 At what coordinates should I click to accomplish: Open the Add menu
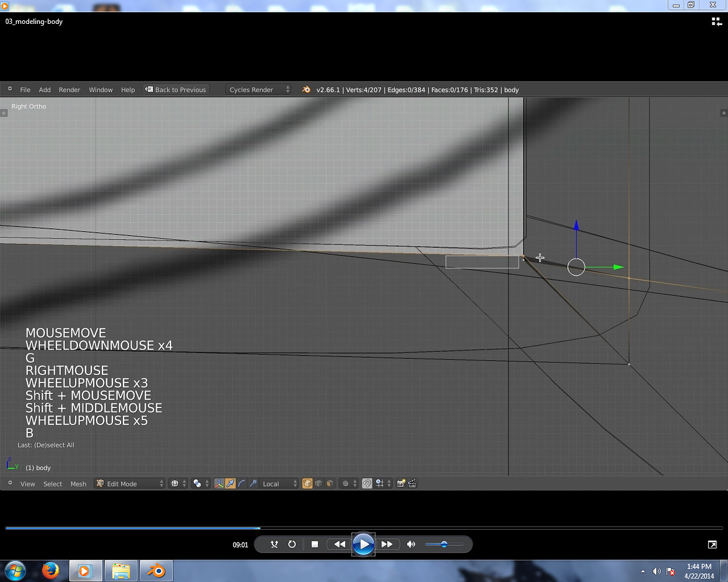[45, 90]
